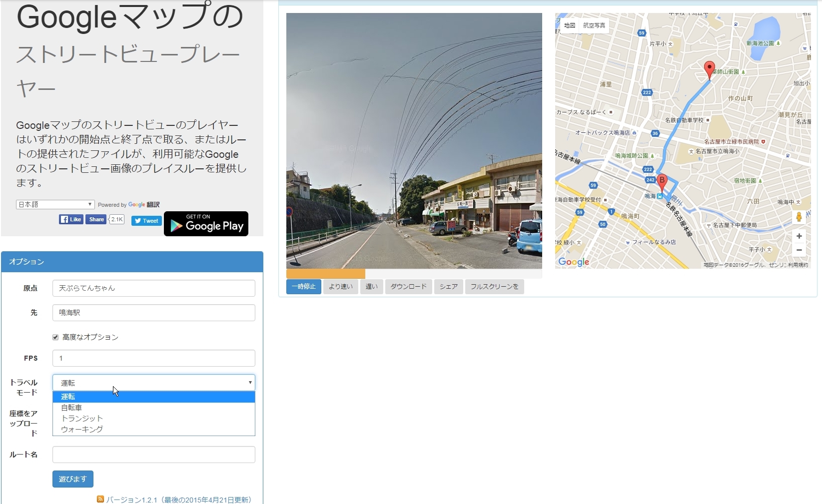822x504 pixels.
Task: Click the シェア share button
Action: (449, 287)
